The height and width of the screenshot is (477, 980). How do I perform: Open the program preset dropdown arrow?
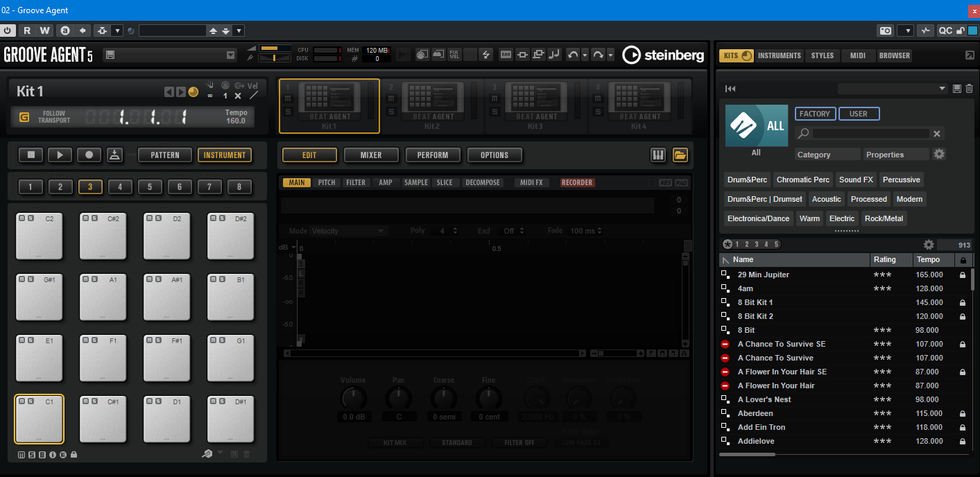231,55
